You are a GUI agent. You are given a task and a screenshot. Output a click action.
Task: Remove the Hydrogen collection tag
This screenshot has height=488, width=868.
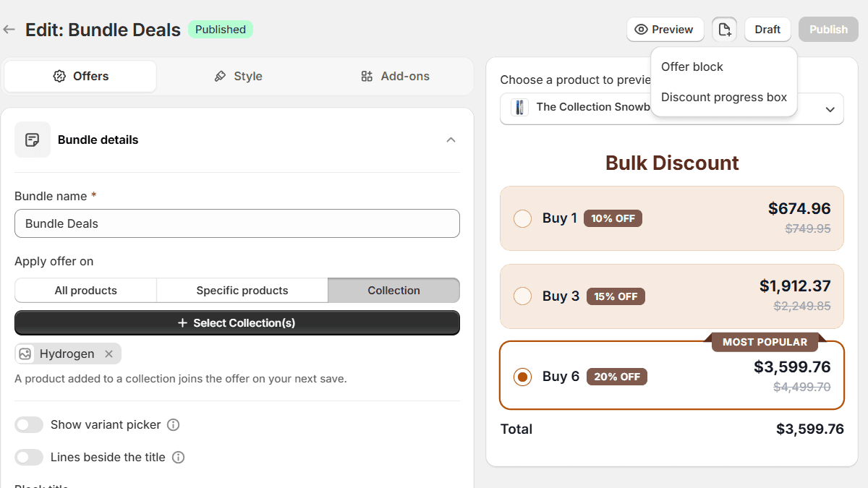pyautogui.click(x=109, y=354)
